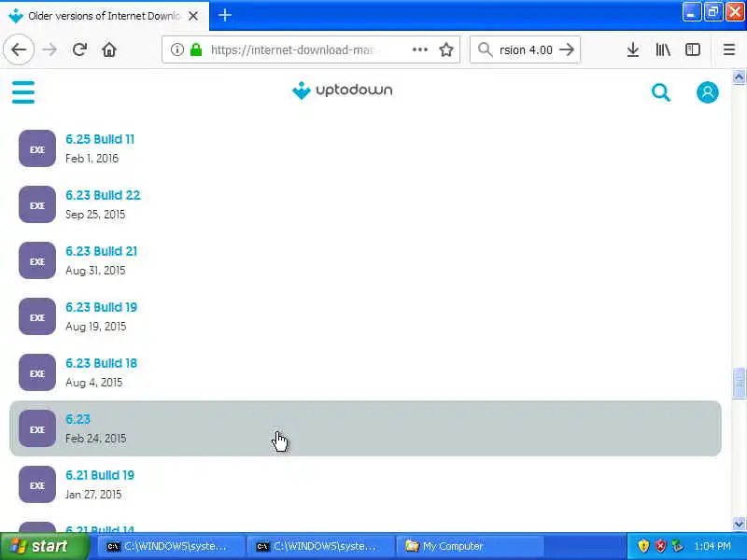This screenshot has width=747, height=560.
Task: Open version 6.25 Build 11 link
Action: 100,139
